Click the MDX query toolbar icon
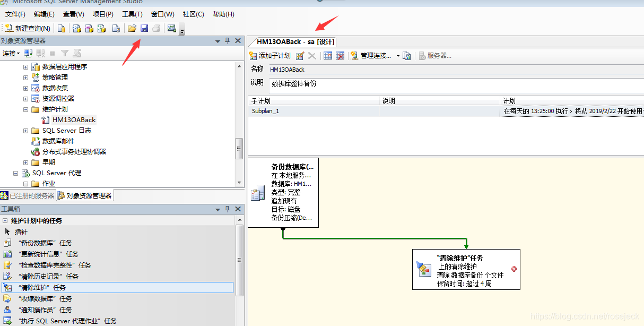The width and height of the screenshot is (644, 326). click(76, 28)
